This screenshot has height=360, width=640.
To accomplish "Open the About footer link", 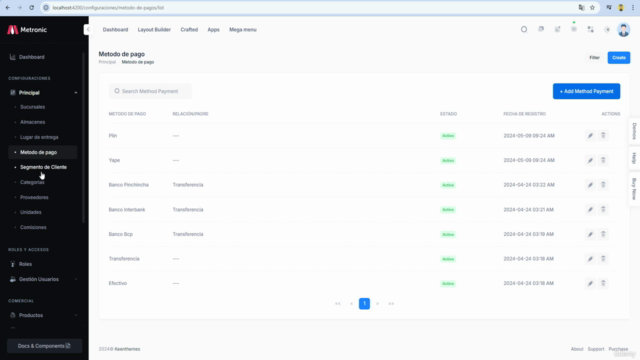I will (x=577, y=349).
